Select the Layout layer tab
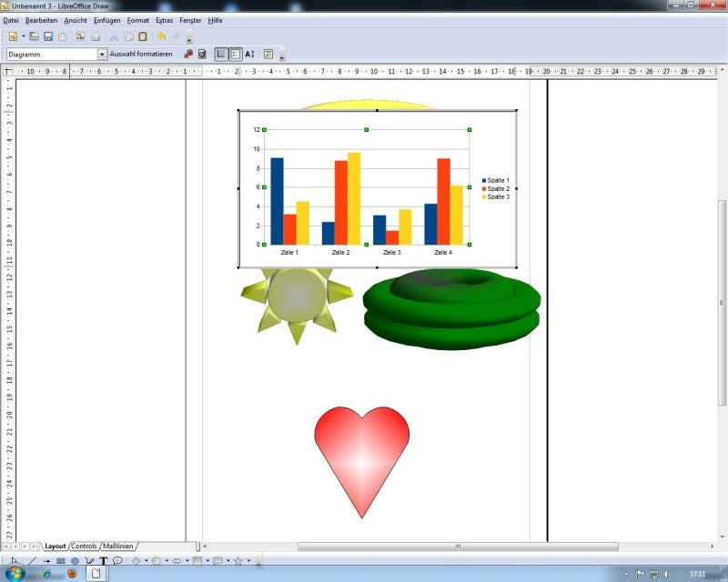The width and height of the screenshot is (728, 582). [x=55, y=547]
